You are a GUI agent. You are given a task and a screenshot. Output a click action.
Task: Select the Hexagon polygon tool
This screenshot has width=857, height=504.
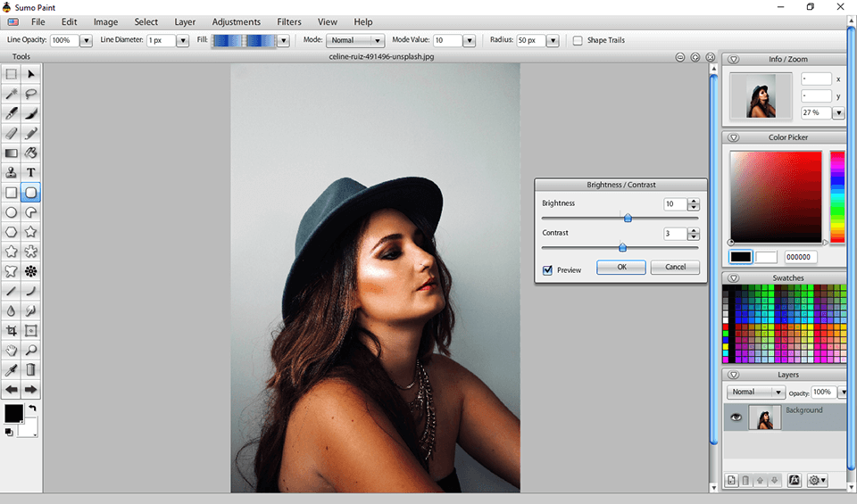11,232
